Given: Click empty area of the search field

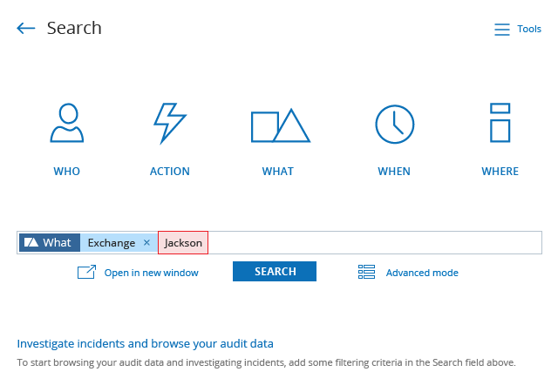Looking at the screenshot, I should click(x=374, y=242).
